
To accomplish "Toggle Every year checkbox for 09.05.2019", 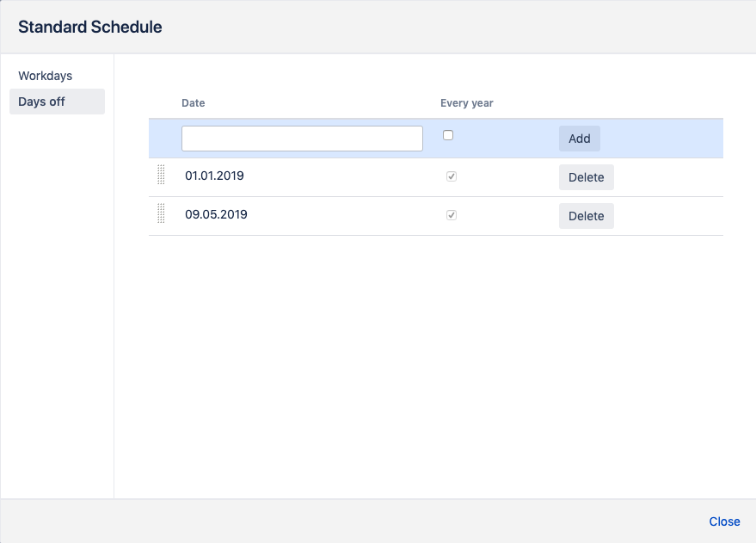I will pos(452,215).
